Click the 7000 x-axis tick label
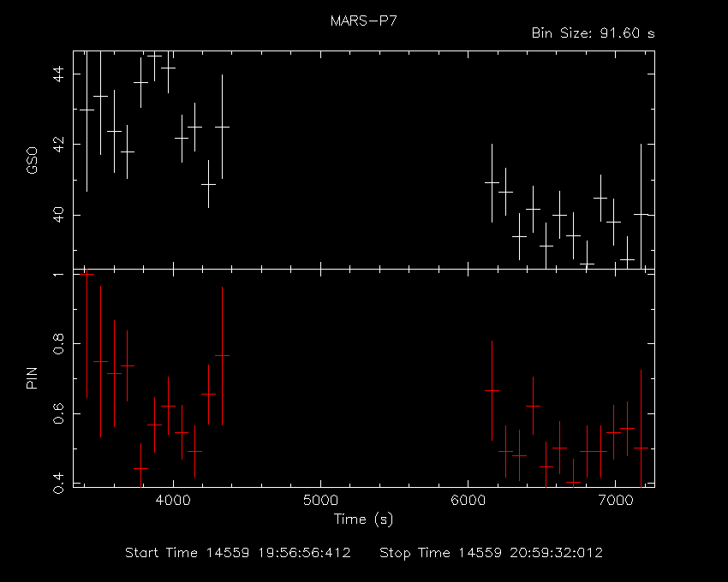The width and height of the screenshot is (728, 582). pos(616,501)
